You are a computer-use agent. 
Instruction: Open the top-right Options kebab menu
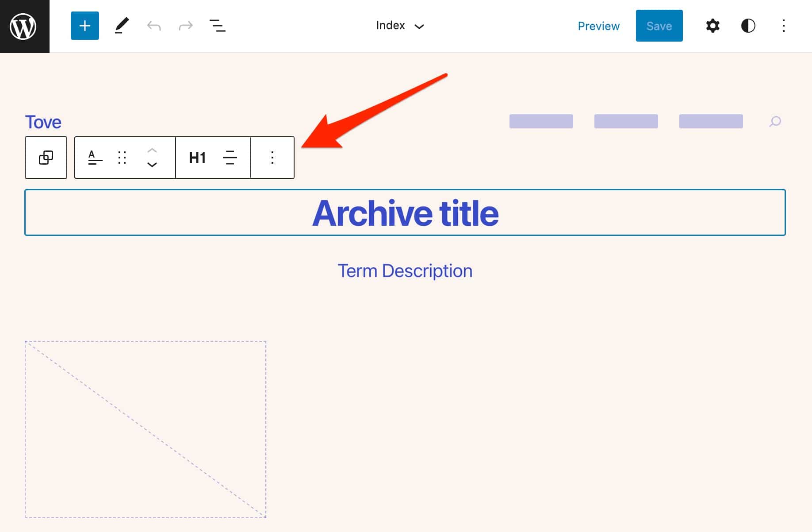tap(783, 26)
